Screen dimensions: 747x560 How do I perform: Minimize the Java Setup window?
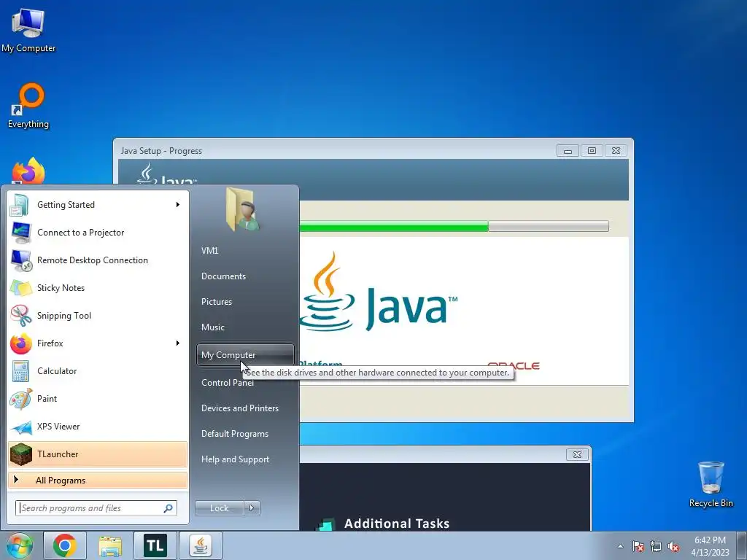(568, 151)
